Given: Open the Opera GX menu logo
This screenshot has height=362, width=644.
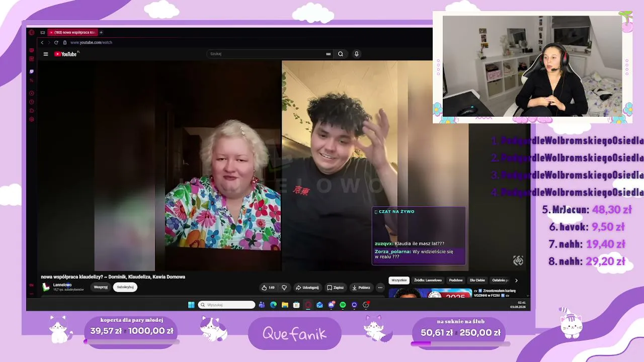Looking at the screenshot, I should 31,33.
